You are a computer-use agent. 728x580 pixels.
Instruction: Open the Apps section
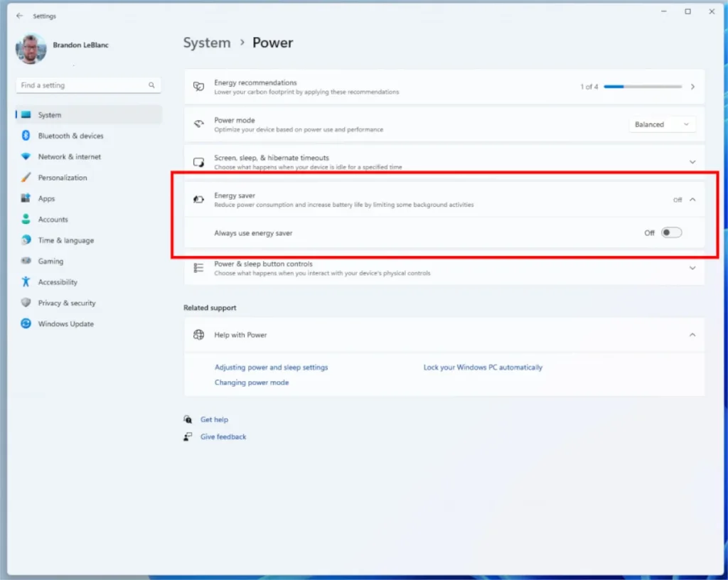click(45, 198)
